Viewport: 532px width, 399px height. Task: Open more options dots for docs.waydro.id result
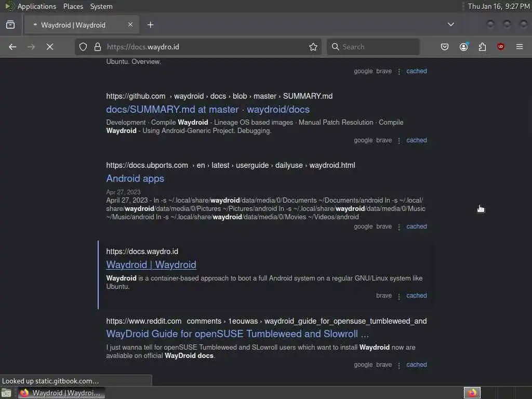(399, 296)
